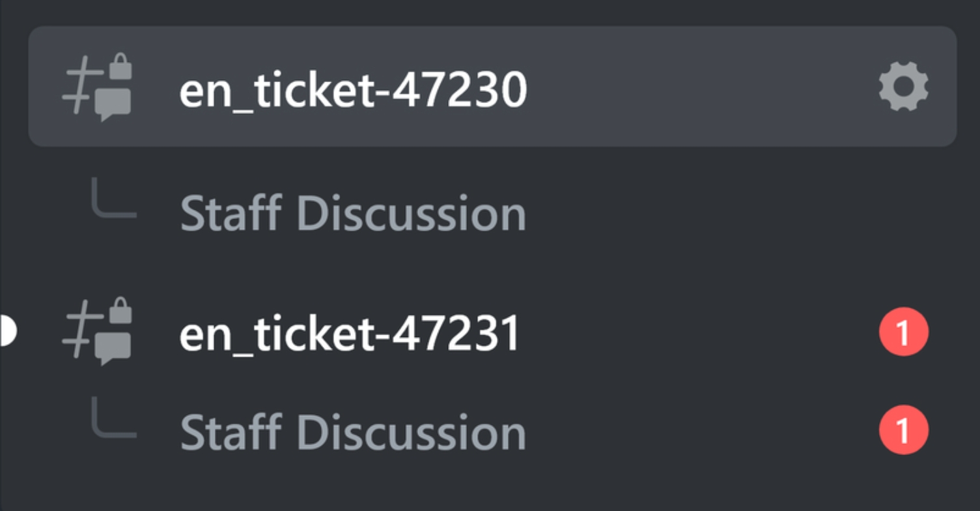
Task: Open the unread Staff Discussion thread under en_ticket-47231
Action: (353, 433)
